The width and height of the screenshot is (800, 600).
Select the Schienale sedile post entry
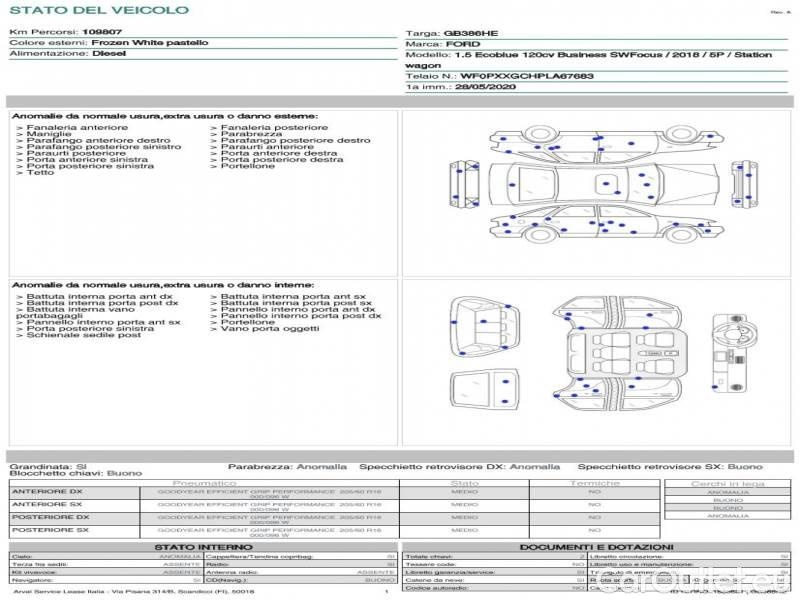84,335
